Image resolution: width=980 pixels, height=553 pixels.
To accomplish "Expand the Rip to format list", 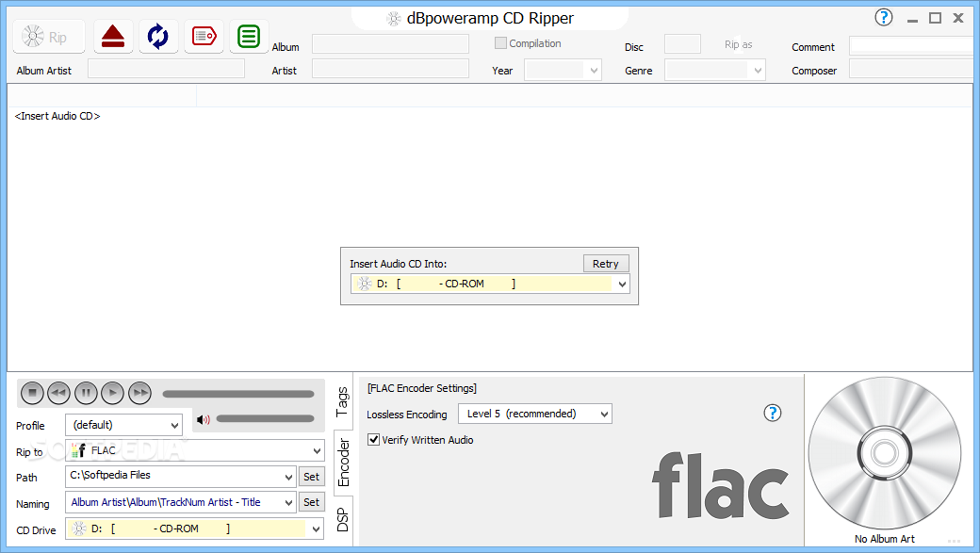I will pos(315,450).
